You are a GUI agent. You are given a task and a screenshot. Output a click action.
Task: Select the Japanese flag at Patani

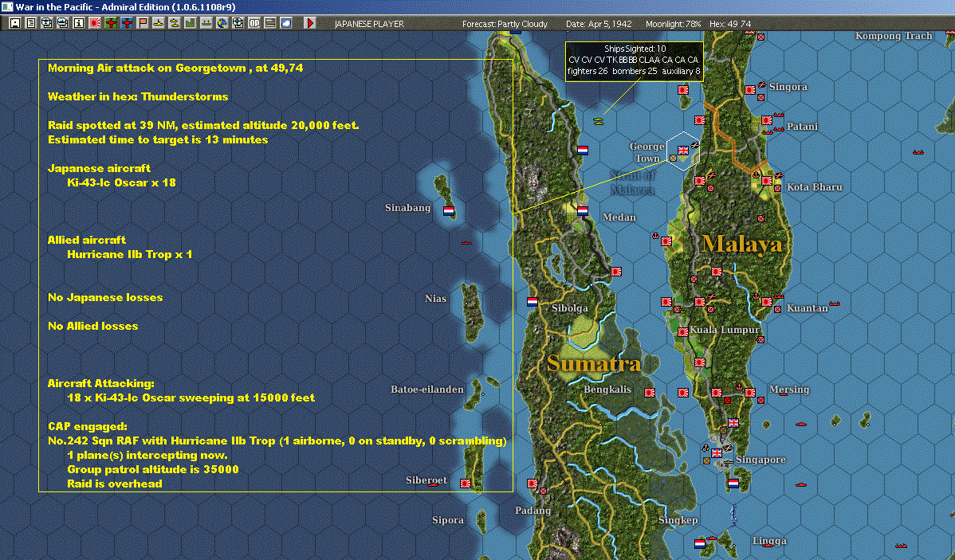767,120
